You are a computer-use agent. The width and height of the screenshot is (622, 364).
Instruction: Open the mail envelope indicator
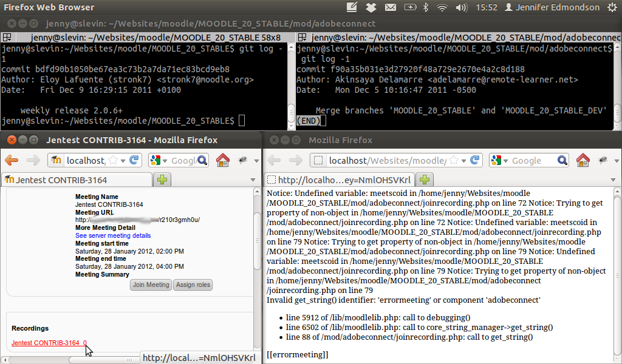pos(391,7)
